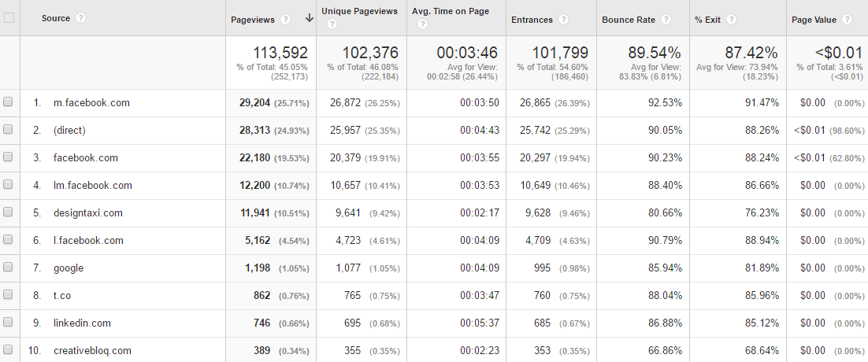The image size is (868, 362).
Task: Sort by Avg. Time on Page header
Action: click(451, 11)
